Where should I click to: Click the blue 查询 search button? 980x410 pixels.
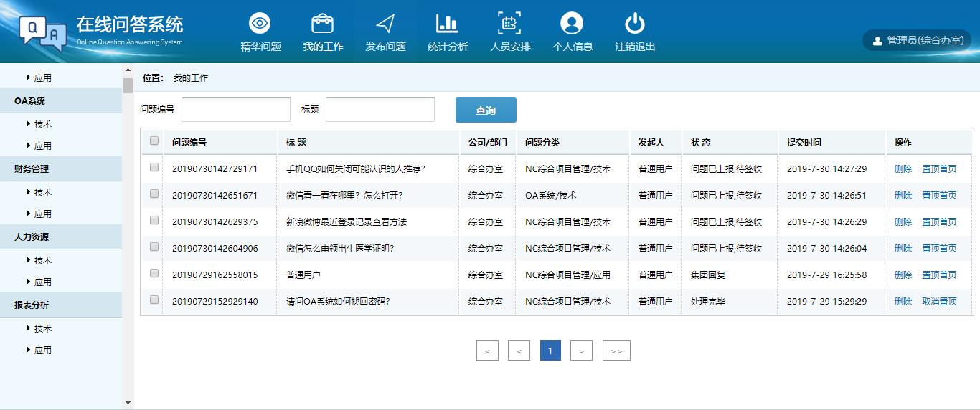click(x=486, y=110)
